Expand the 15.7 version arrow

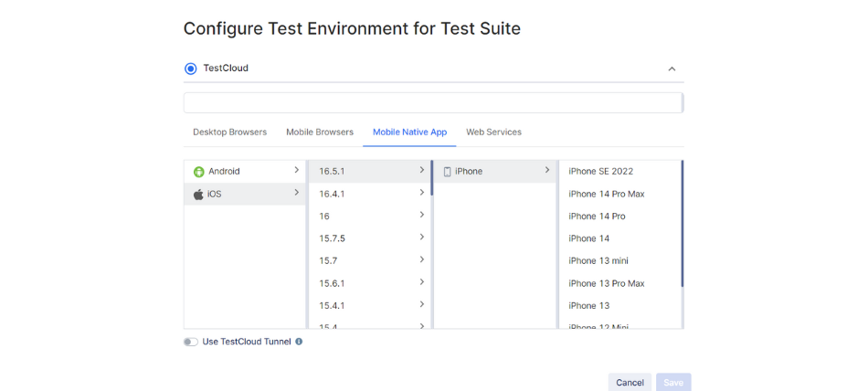422,259
